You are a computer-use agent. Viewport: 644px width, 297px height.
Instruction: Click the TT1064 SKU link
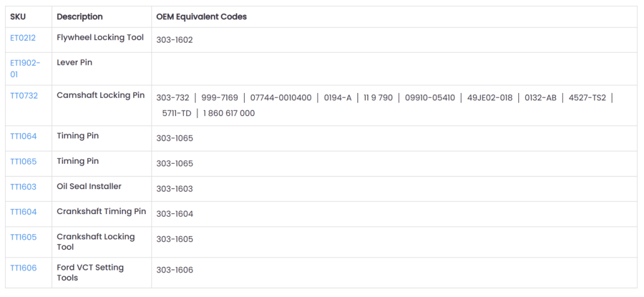(23, 136)
